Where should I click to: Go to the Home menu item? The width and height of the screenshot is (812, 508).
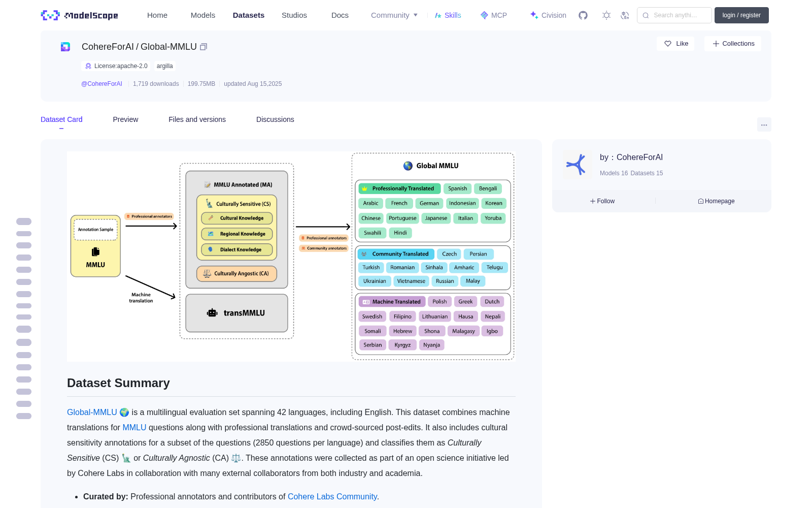pos(157,15)
